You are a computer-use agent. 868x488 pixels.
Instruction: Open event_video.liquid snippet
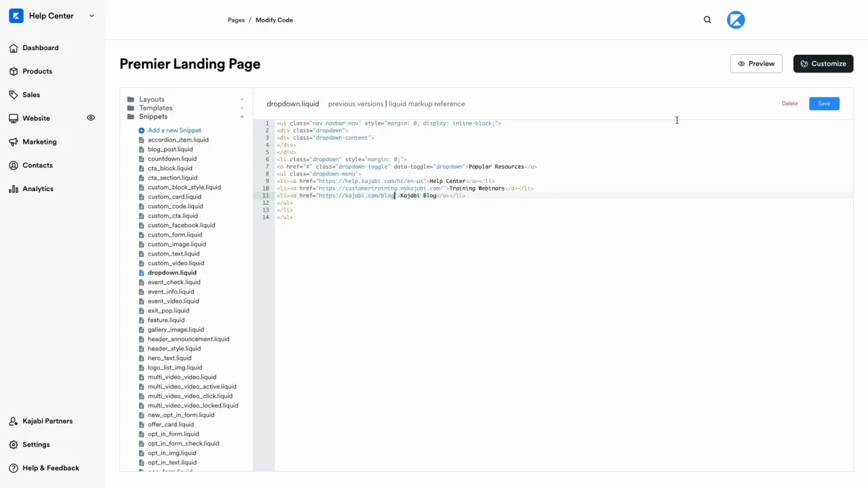173,302
